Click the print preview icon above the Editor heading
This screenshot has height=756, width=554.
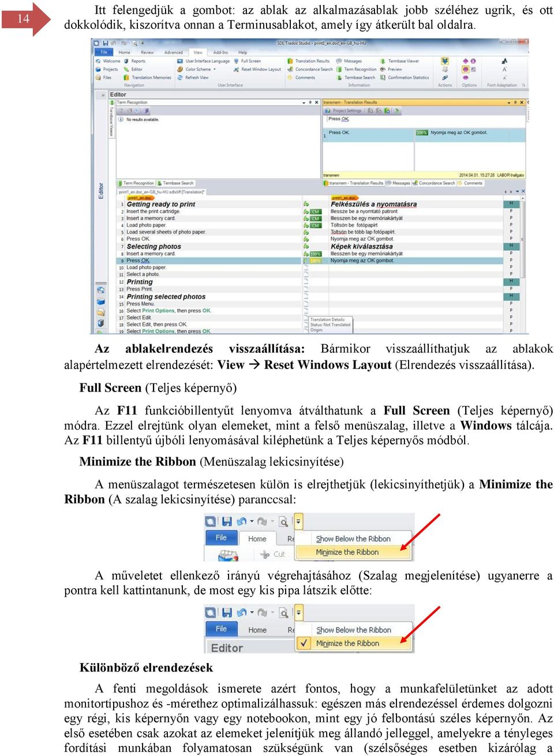[283, 612]
